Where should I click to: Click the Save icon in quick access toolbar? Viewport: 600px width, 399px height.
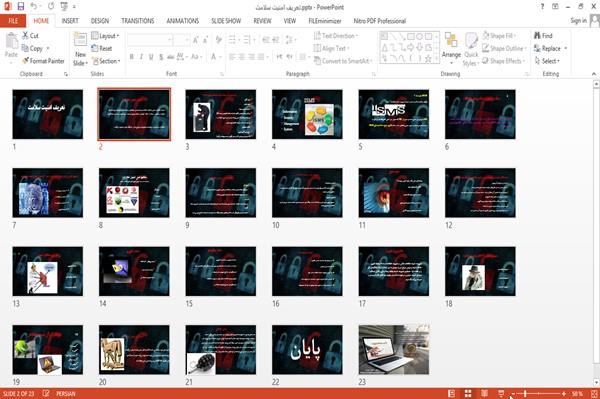click(21, 7)
